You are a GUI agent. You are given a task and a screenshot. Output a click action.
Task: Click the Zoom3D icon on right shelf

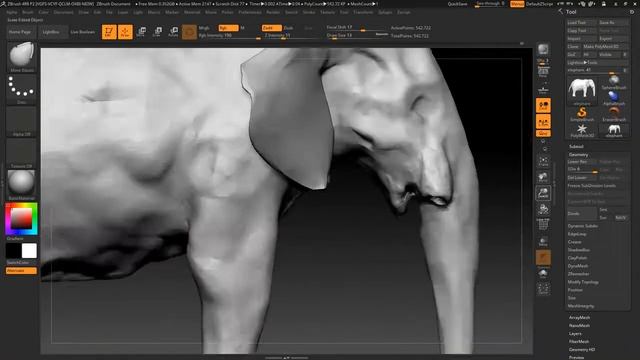point(543,193)
